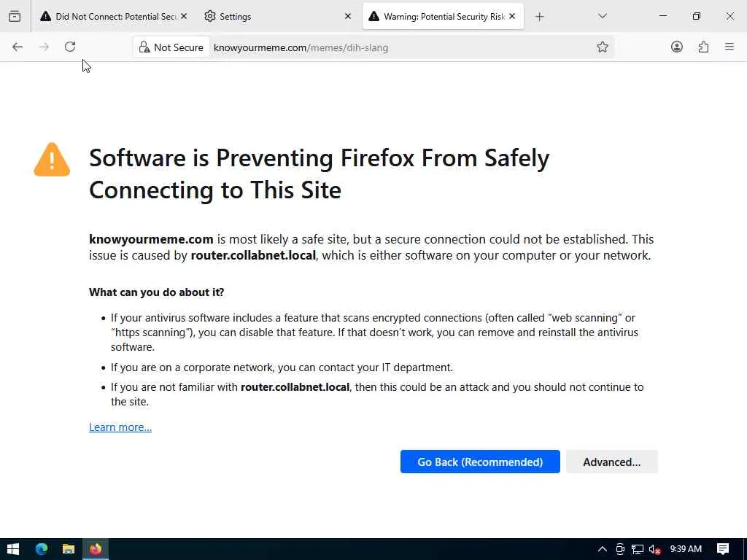Image resolution: width=747 pixels, height=560 pixels.
Task: Bookmark this page with the star icon
Action: click(x=603, y=47)
